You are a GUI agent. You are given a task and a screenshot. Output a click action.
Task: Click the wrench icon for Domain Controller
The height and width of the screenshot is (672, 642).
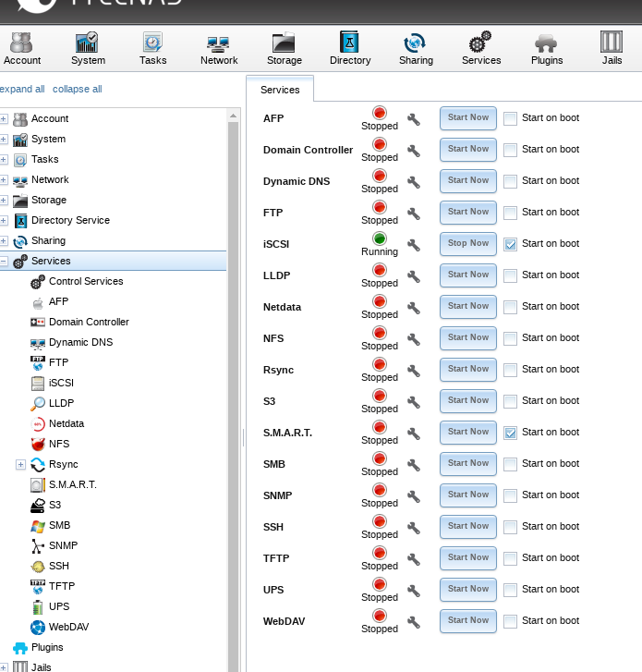(413, 151)
